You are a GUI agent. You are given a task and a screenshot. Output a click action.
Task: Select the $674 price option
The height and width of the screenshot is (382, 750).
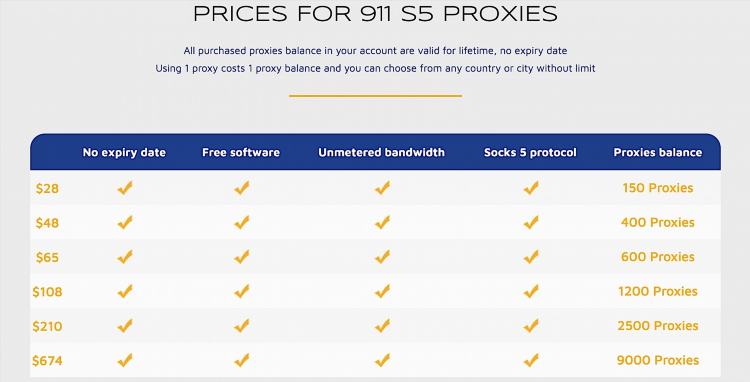point(47,360)
